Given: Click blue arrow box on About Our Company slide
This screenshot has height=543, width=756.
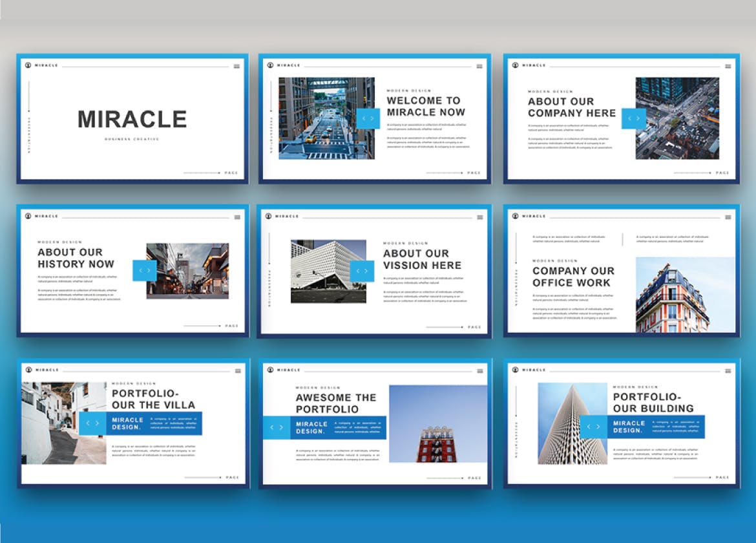Looking at the screenshot, I should 633,118.
